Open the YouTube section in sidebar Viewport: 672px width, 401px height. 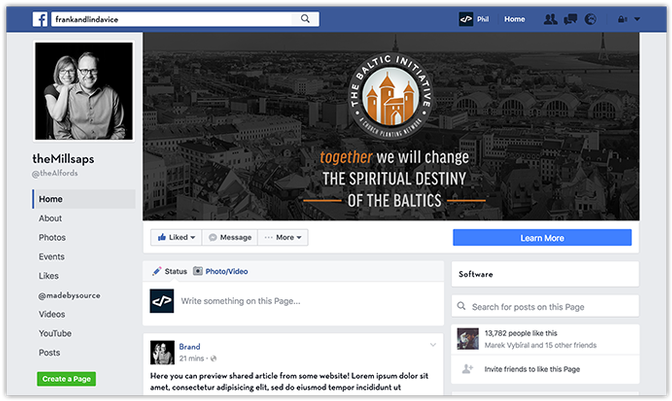click(x=55, y=333)
